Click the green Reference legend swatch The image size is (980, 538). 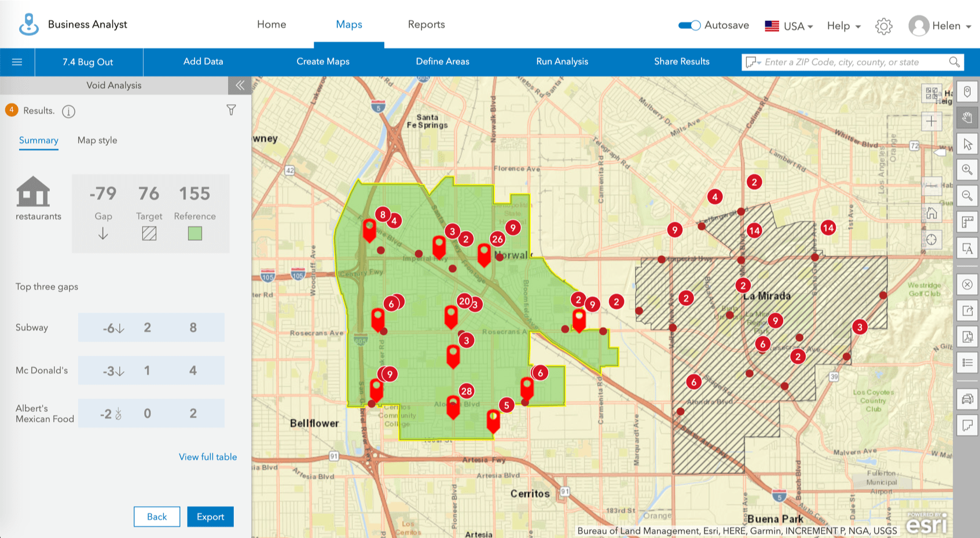(195, 233)
